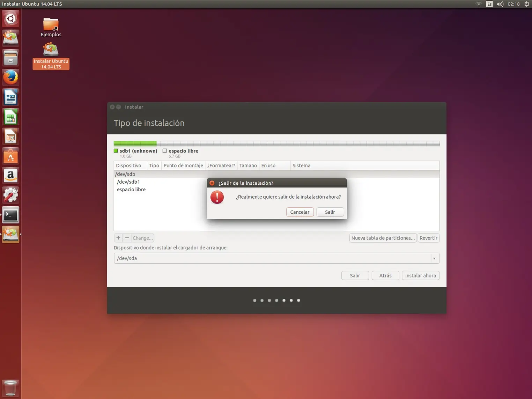Click the Sistema column header
532x399 pixels.
click(365, 165)
